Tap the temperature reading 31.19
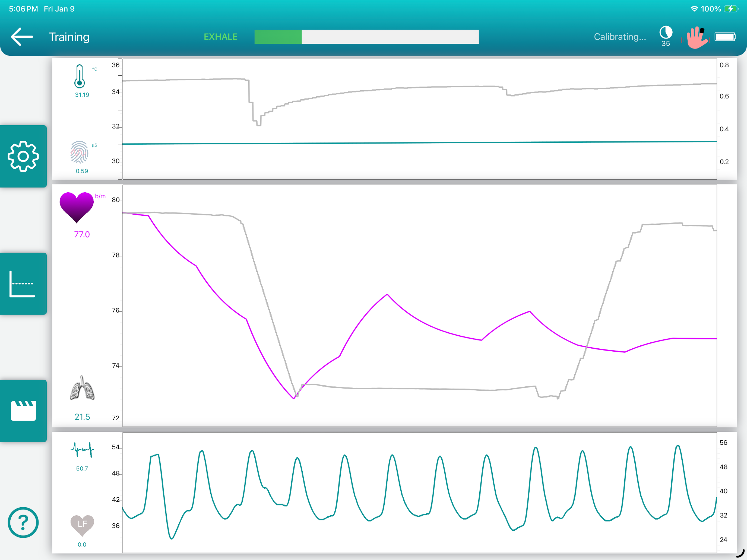 (x=82, y=95)
